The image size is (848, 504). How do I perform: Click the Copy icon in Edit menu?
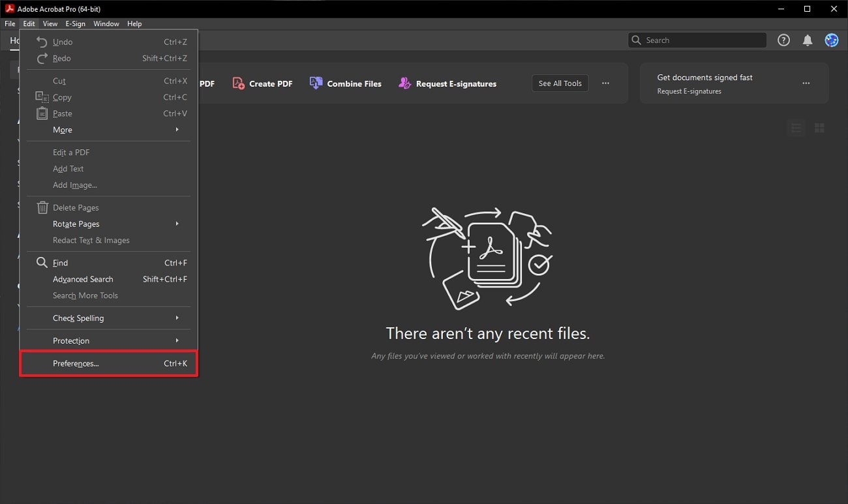tap(42, 97)
